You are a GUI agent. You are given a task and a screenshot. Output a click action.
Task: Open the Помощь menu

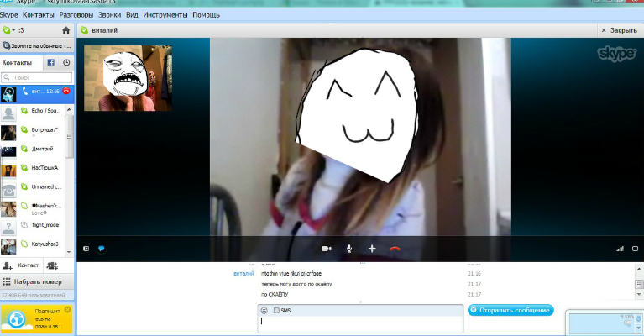tap(207, 15)
